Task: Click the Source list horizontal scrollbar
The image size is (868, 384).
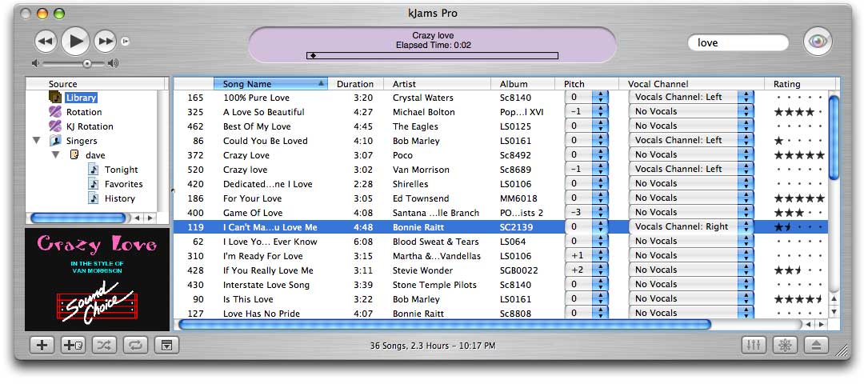Action: (78, 218)
